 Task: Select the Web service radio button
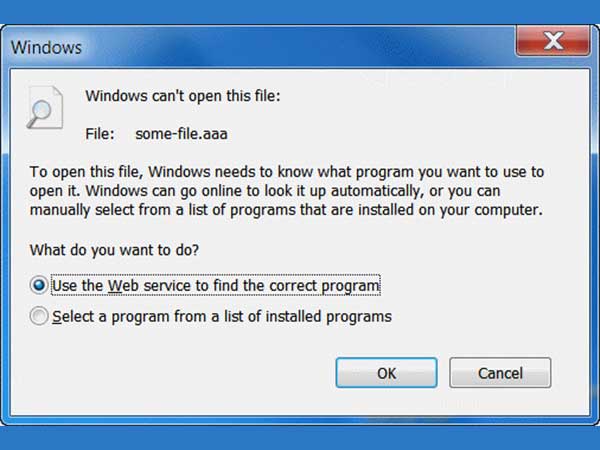pos(39,285)
